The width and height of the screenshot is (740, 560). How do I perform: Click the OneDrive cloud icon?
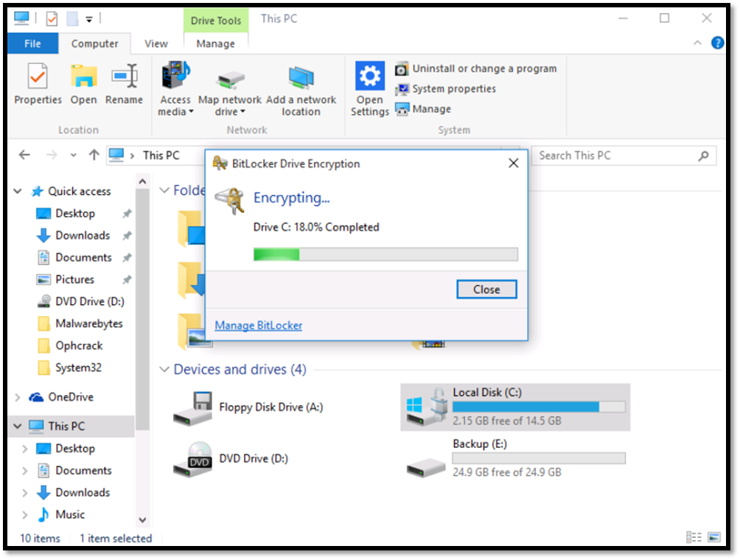coord(36,397)
